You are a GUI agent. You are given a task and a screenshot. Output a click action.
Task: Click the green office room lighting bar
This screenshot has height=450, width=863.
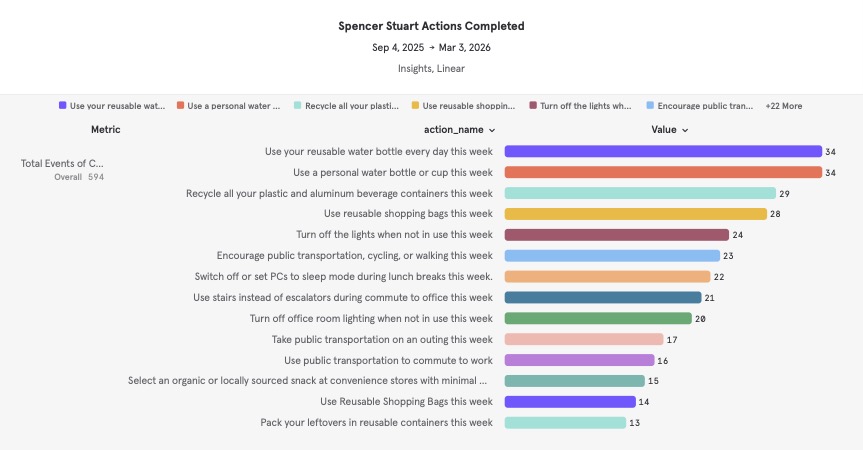coord(598,318)
